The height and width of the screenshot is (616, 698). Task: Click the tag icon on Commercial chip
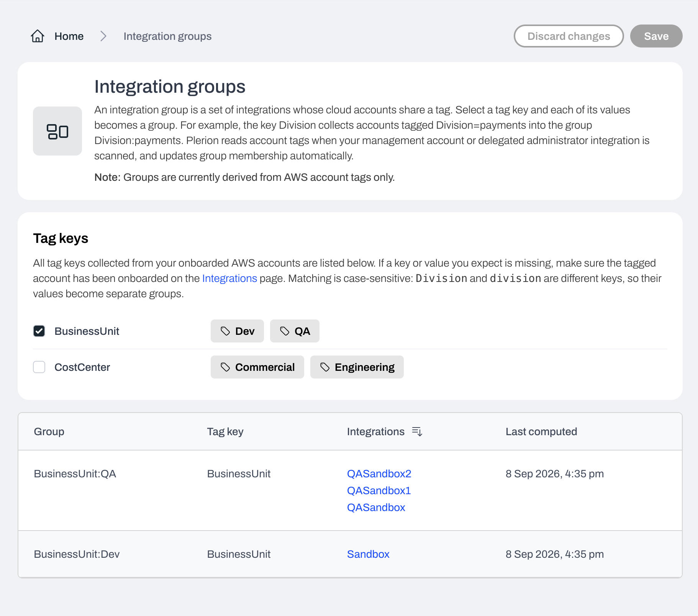click(x=225, y=367)
